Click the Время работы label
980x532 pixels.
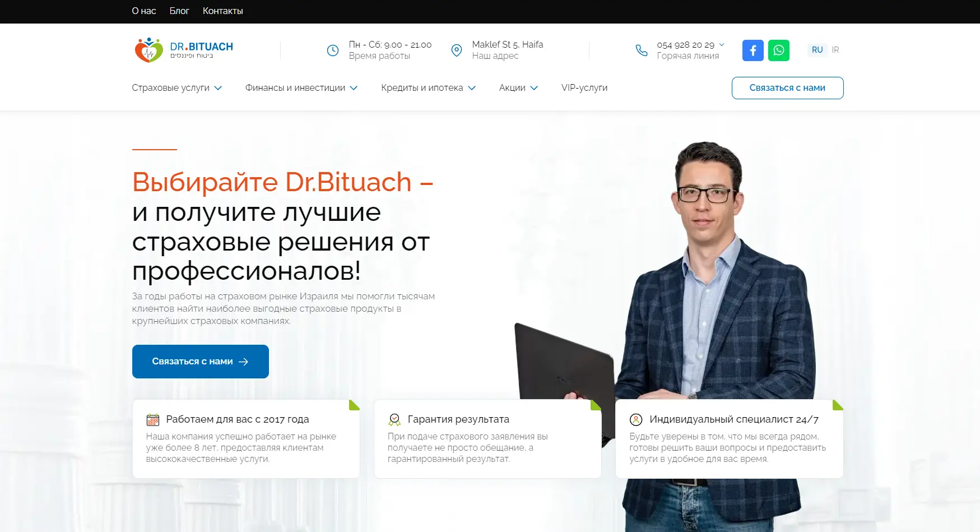click(x=379, y=56)
